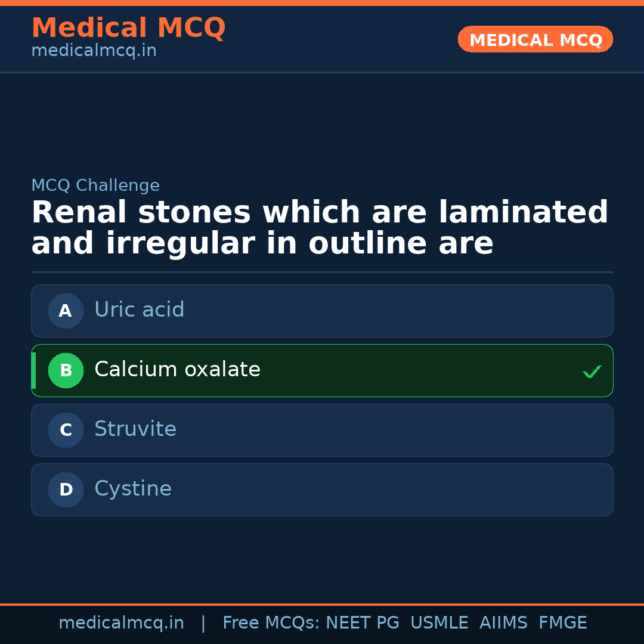Click the Free MCQs footer label

tap(271, 623)
